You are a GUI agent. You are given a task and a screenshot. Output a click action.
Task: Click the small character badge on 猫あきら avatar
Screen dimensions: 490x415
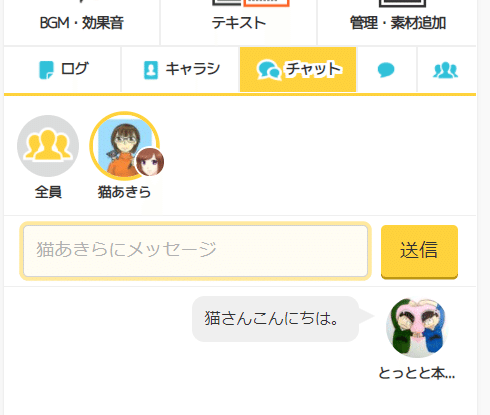150,162
